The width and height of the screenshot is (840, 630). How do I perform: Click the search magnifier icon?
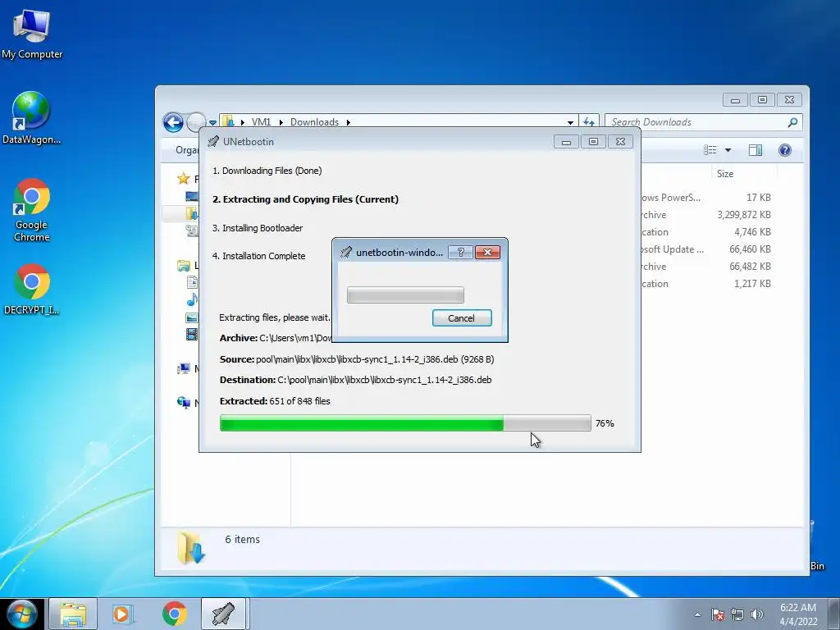793,122
